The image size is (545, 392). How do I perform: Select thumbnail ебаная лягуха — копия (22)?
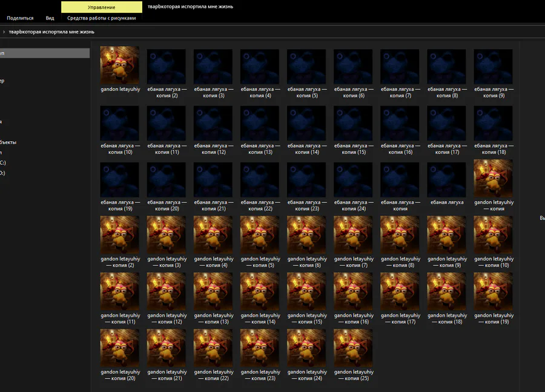point(260,180)
